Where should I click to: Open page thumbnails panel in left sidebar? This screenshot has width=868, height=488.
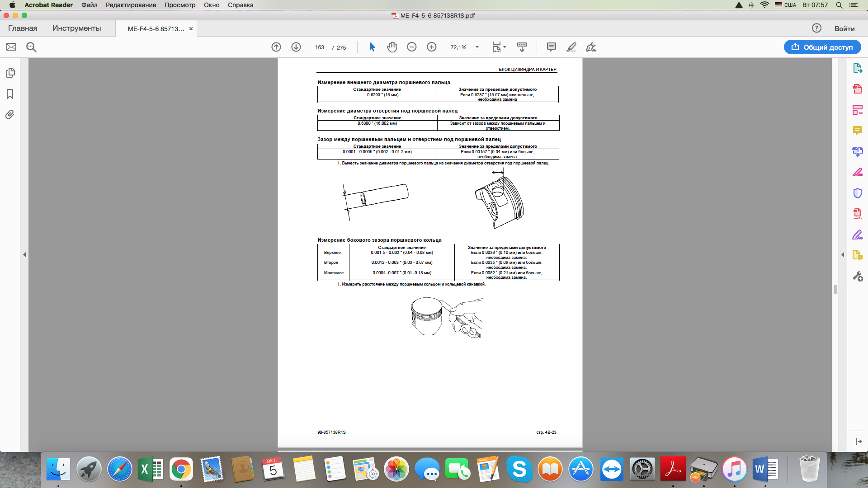[x=10, y=73]
